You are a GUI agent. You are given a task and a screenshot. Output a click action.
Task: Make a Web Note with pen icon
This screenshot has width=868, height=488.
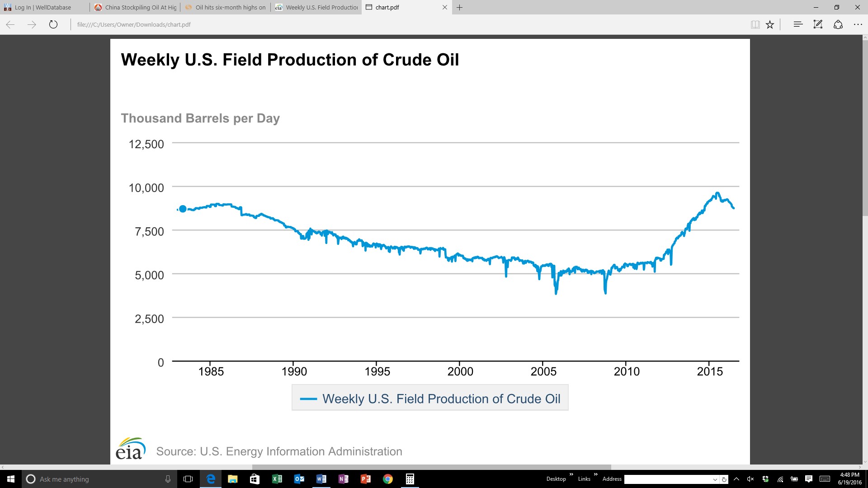coord(818,24)
